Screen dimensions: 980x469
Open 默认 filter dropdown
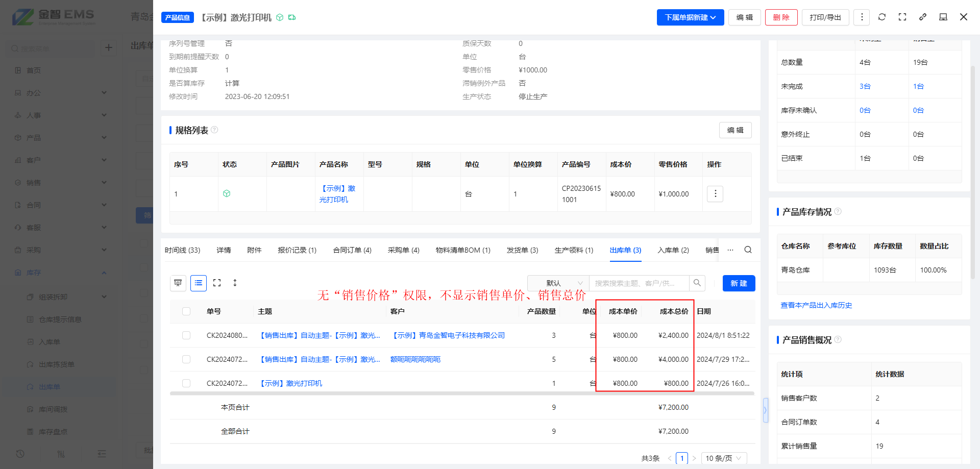coord(558,283)
